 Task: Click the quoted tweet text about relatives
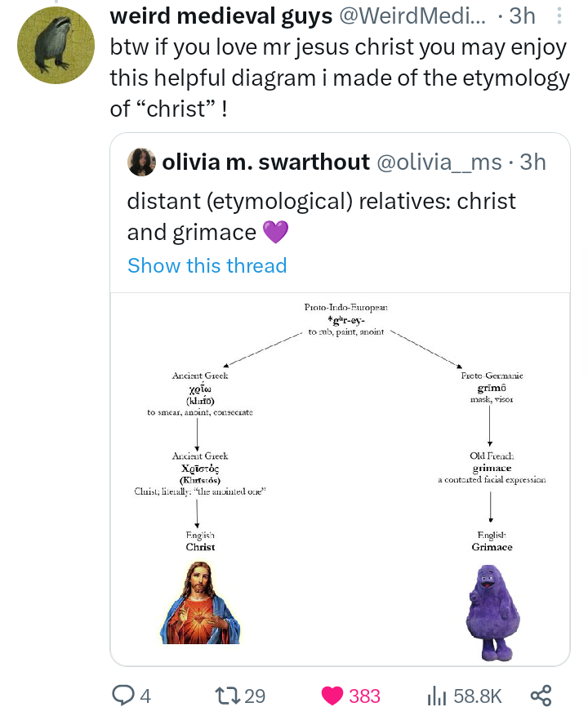point(322,216)
